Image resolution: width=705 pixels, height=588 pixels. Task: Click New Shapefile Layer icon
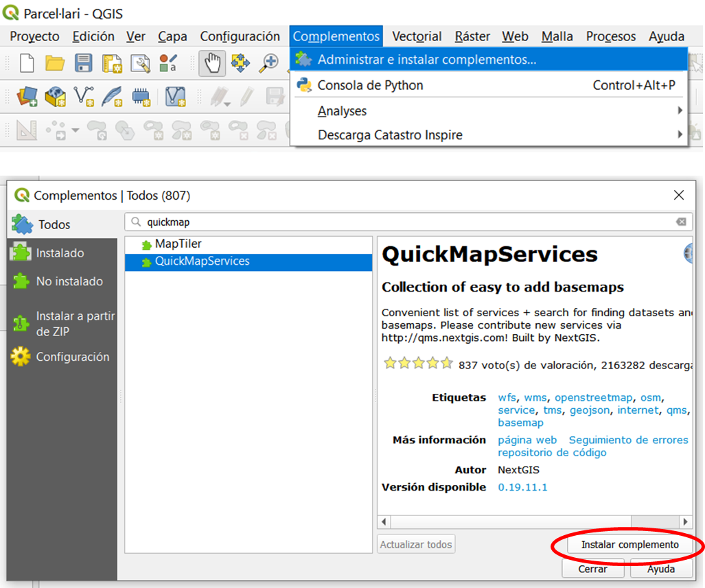pos(84,97)
